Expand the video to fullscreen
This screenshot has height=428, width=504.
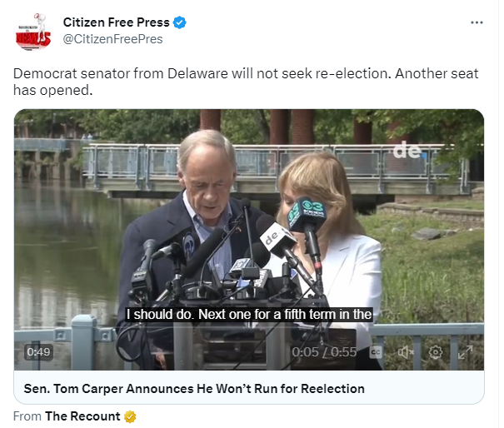pyautogui.click(x=466, y=352)
